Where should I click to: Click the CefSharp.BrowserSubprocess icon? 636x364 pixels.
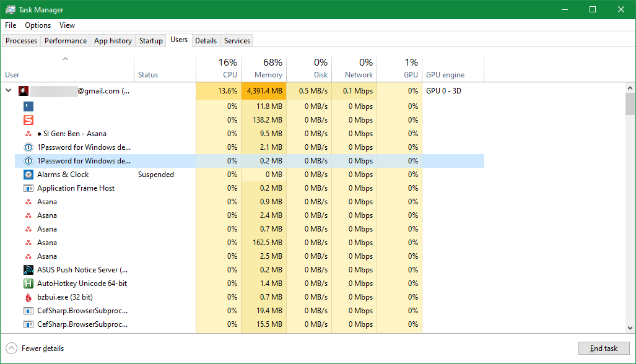[28, 310]
